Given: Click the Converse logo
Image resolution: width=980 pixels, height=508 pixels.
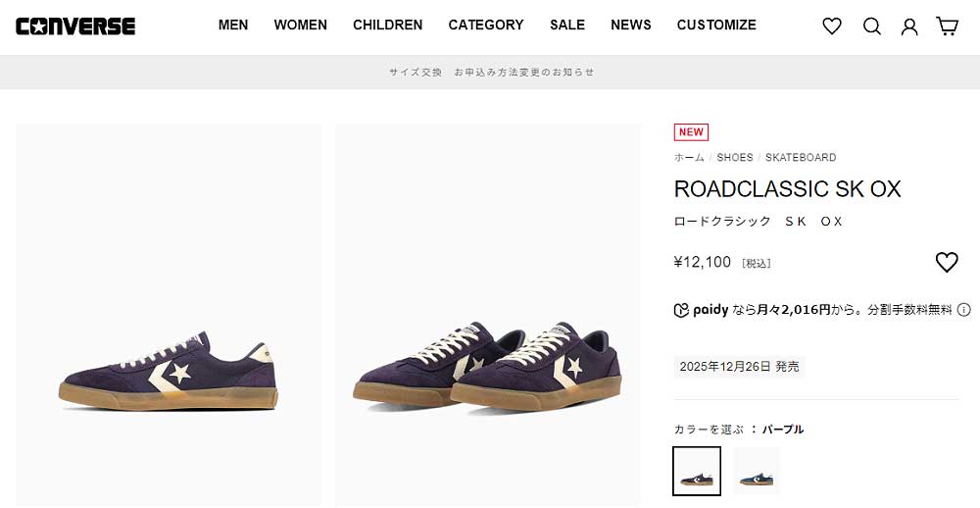Looking at the screenshot, I should point(75,26).
